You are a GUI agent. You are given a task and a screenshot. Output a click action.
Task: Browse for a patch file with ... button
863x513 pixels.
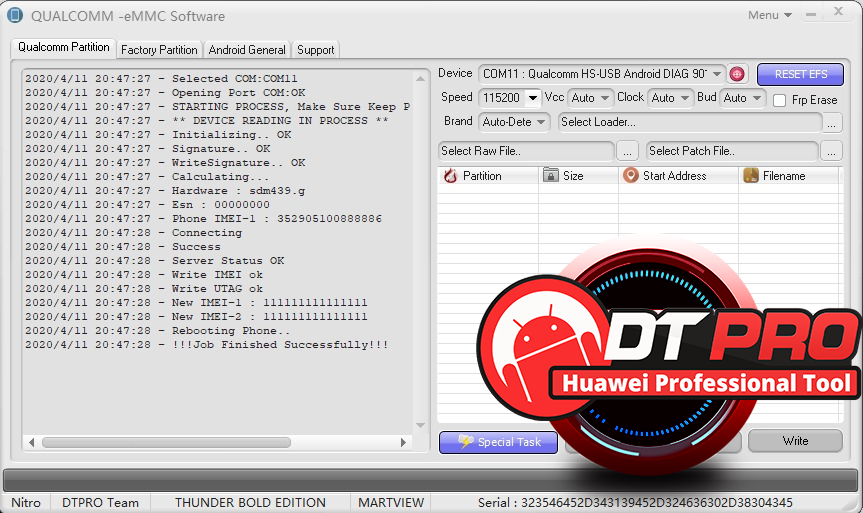pyautogui.click(x=832, y=151)
